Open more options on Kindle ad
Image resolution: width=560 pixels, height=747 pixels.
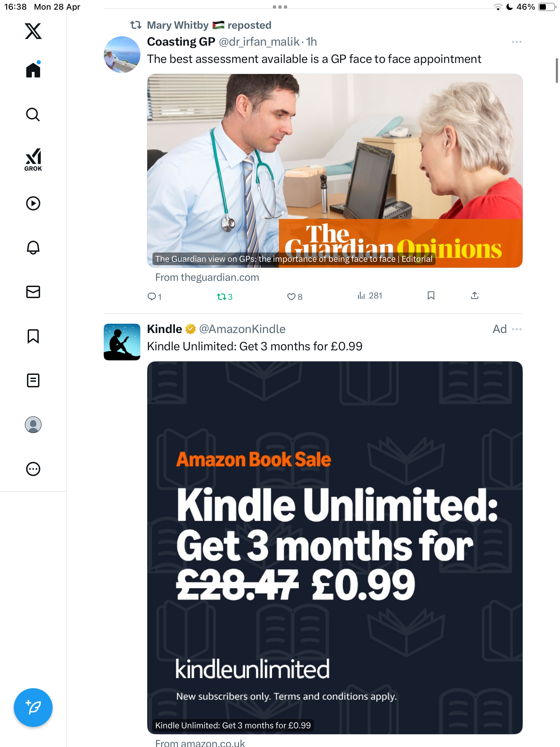point(516,329)
